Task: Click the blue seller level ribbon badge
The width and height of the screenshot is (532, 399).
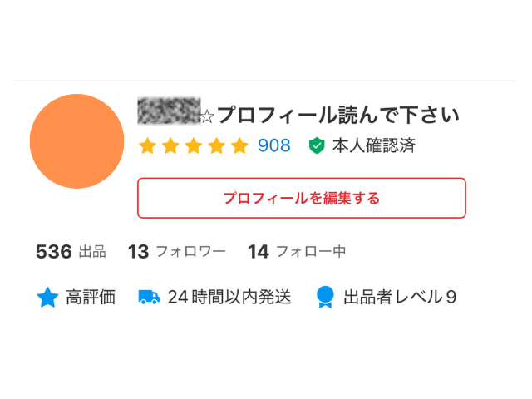Action: 325,297
